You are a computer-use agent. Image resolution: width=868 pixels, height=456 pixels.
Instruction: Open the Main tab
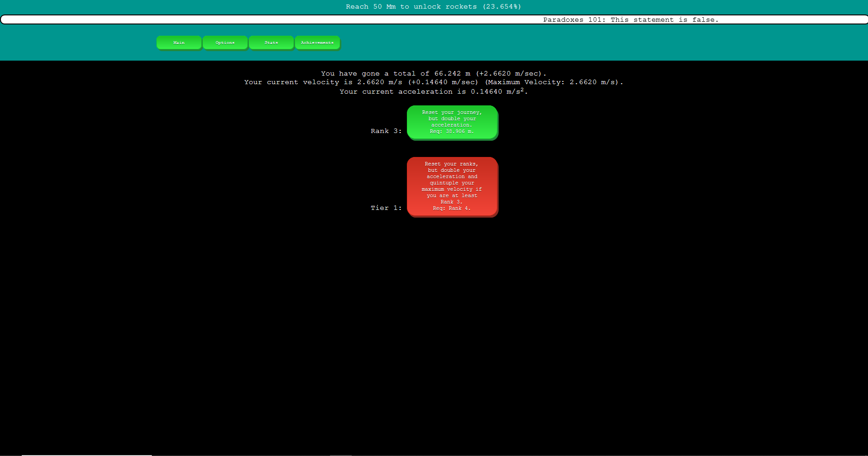pos(179,43)
